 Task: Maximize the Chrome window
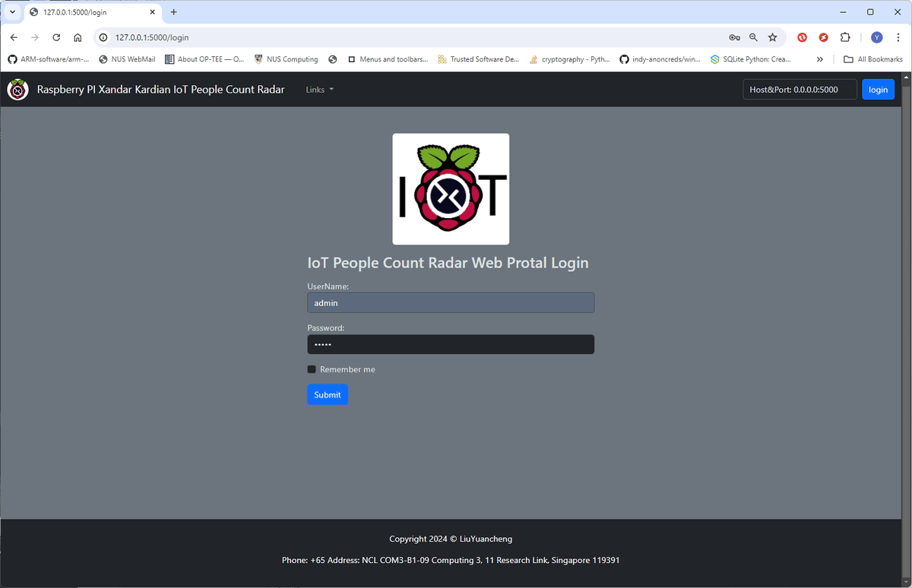coord(870,12)
